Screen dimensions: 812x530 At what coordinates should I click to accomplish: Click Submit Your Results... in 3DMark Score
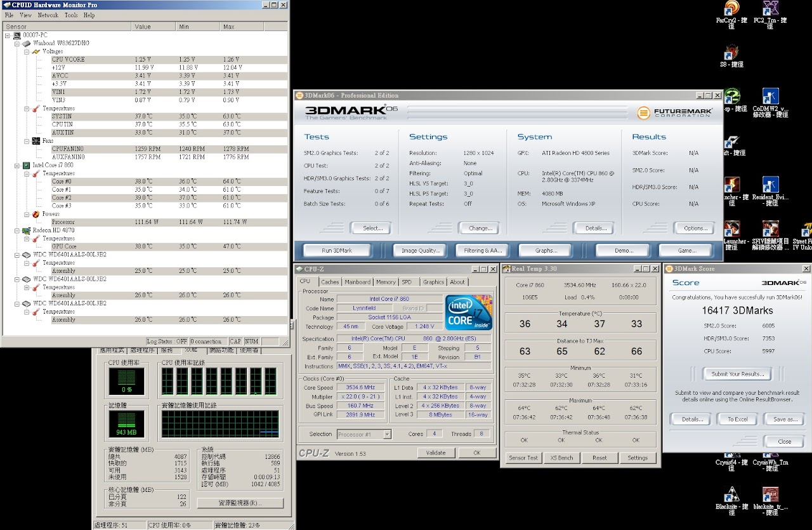pyautogui.click(x=737, y=374)
